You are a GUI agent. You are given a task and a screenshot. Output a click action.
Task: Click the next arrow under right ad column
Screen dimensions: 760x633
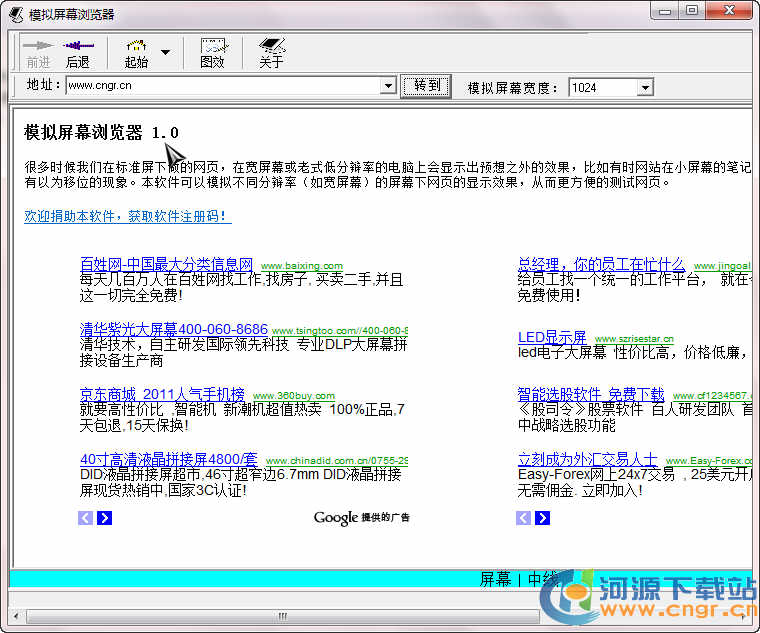click(542, 517)
